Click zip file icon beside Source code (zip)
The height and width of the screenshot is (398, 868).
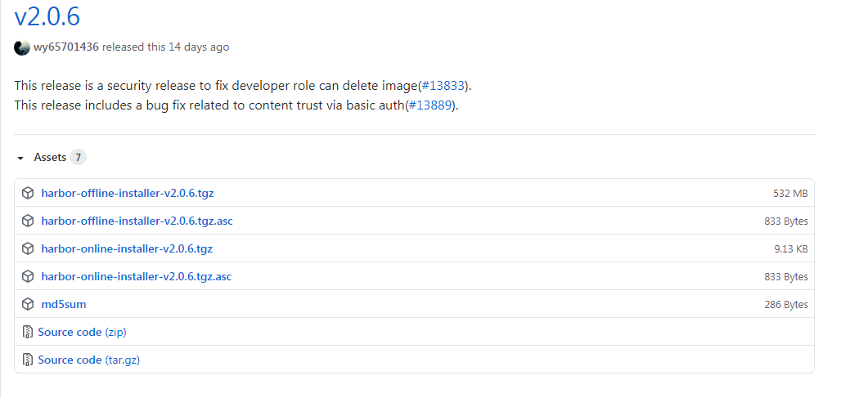(28, 332)
